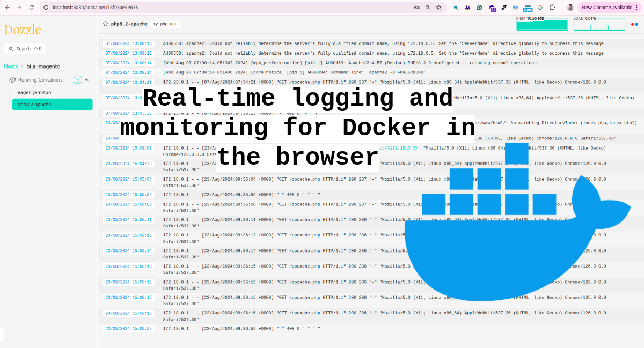Click the Hosts breadcrumb link
The width and height of the screenshot is (644, 348).
click(x=11, y=66)
